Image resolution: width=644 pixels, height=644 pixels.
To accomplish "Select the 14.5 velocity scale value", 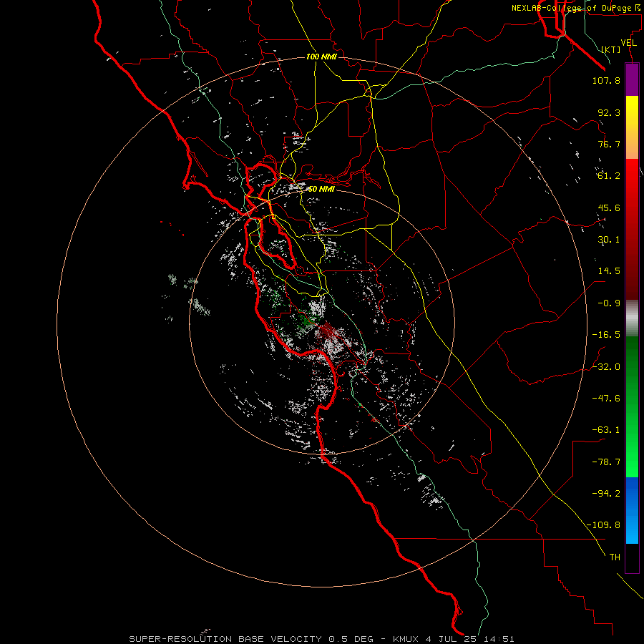I will 609,271.
